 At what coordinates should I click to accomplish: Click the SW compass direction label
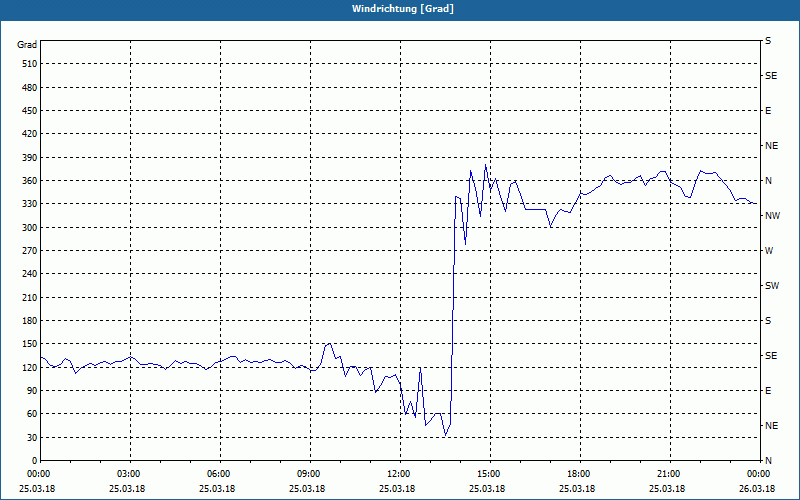772,286
